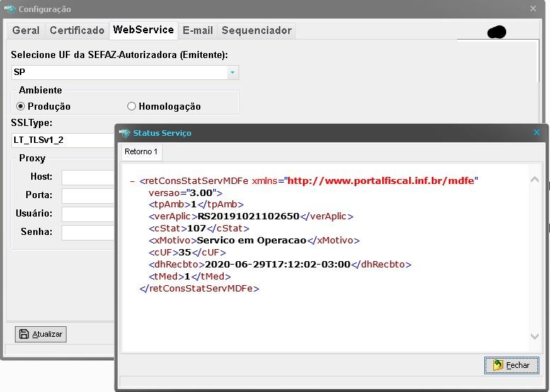Click the closing retConsStatServMDFe tag
Screen dimensions: 550x392
coord(199,289)
